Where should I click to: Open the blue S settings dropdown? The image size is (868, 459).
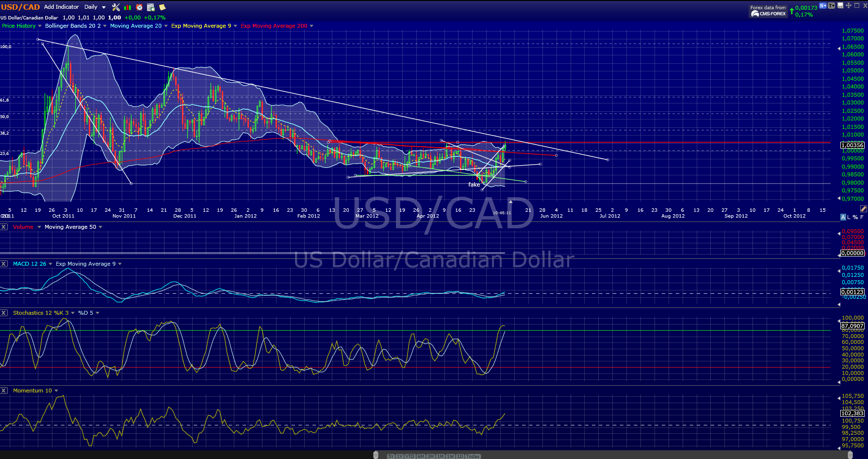823,6
